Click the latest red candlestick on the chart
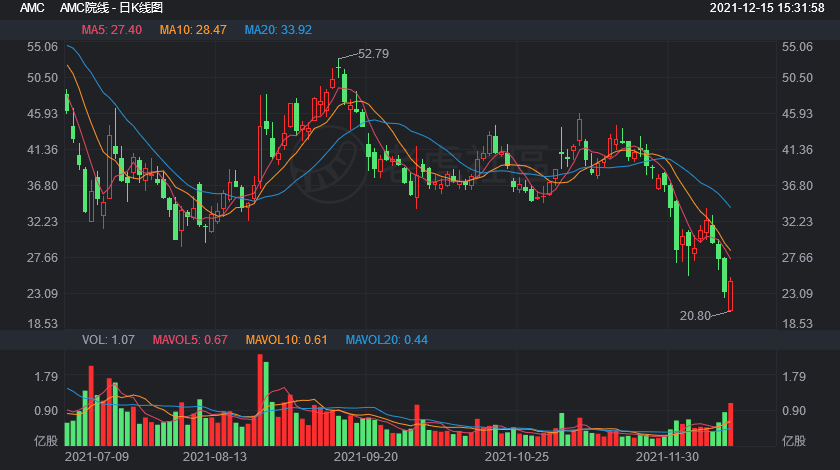The height and width of the screenshot is (470, 840). (x=731, y=296)
